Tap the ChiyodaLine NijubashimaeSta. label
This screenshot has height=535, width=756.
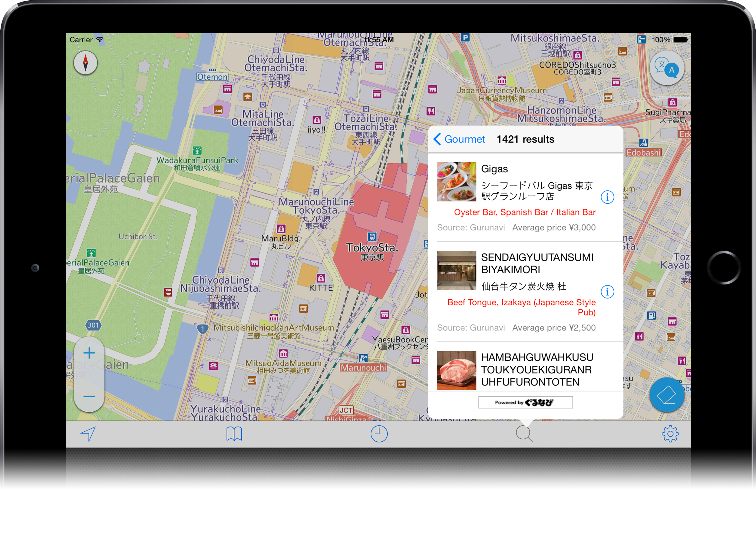pyautogui.click(x=221, y=284)
